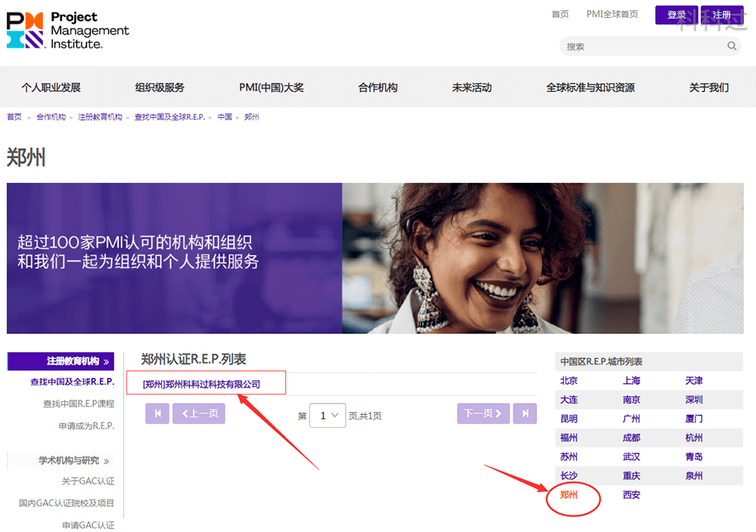756x532 pixels.
Task: Click the search magnifier icon
Action: point(731,46)
